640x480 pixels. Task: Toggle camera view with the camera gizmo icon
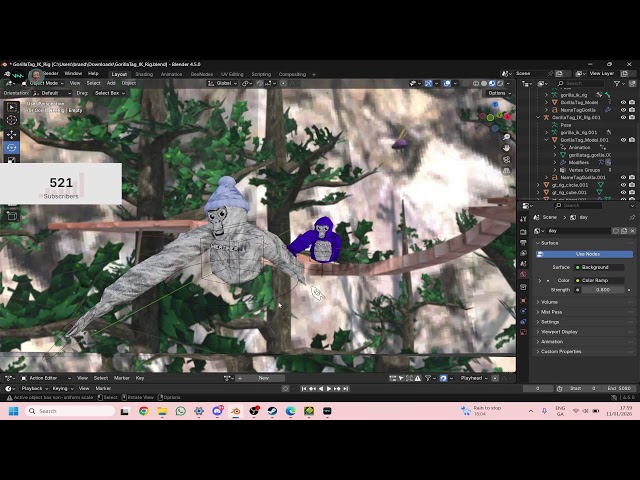(x=507, y=159)
